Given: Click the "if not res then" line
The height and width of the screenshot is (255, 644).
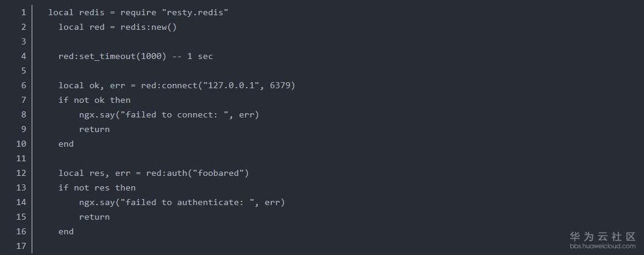Looking at the screenshot, I should pos(97,187).
